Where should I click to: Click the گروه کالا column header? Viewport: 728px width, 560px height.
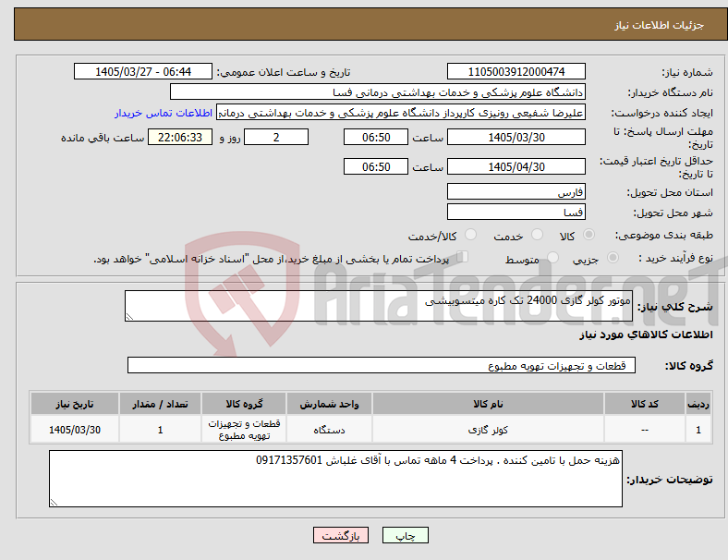(x=244, y=404)
